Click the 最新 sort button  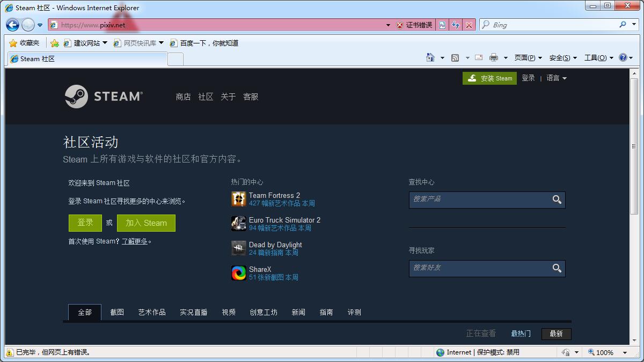coord(556,334)
